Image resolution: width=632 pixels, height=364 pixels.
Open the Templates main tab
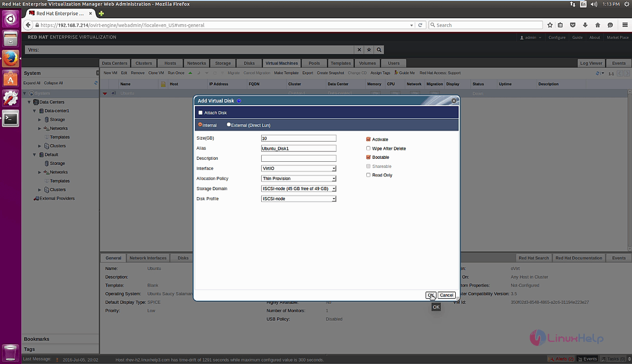point(341,63)
